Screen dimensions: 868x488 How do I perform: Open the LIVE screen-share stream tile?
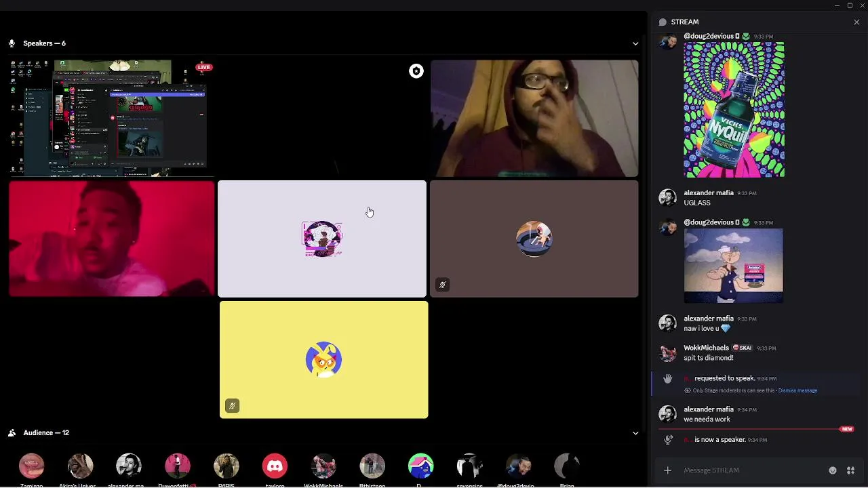point(112,118)
